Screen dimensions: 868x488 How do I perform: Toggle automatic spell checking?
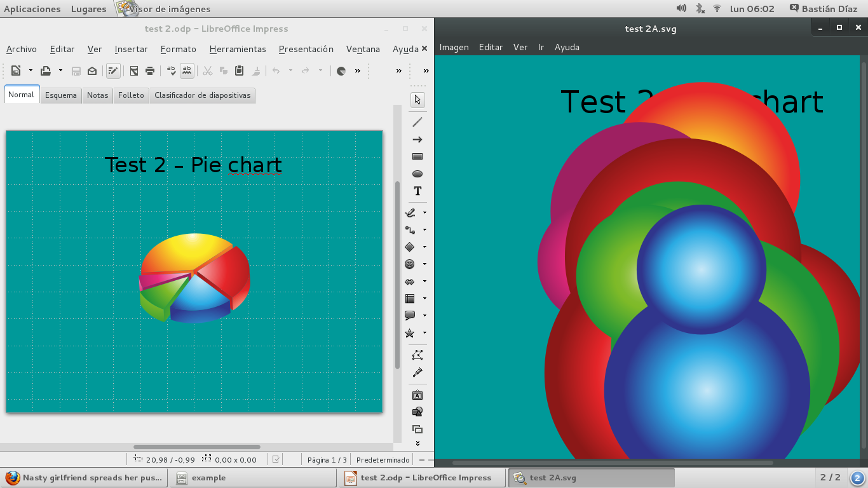[187, 71]
